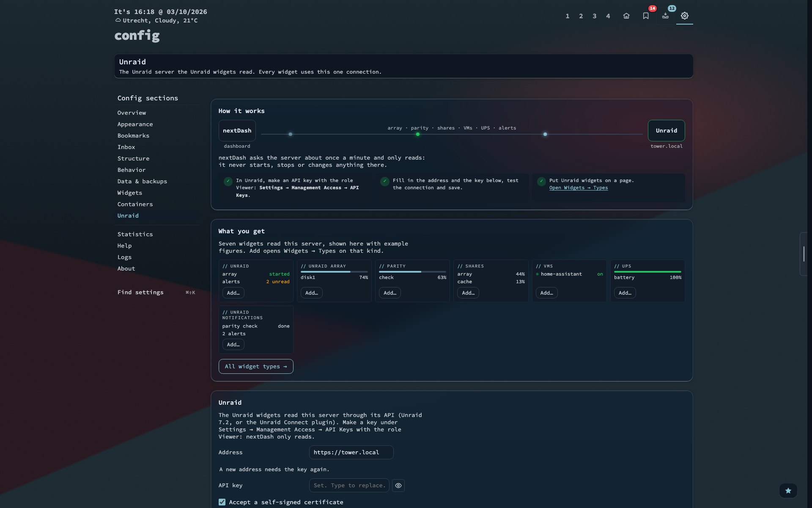Screen dimensions: 812x508
Task: Click the API key input field
Action: coord(349,486)
